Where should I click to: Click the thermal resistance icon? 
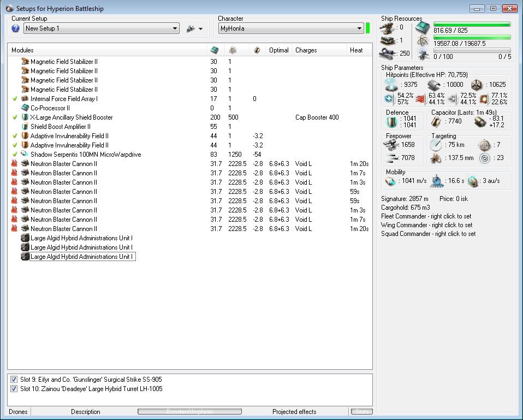click(421, 99)
